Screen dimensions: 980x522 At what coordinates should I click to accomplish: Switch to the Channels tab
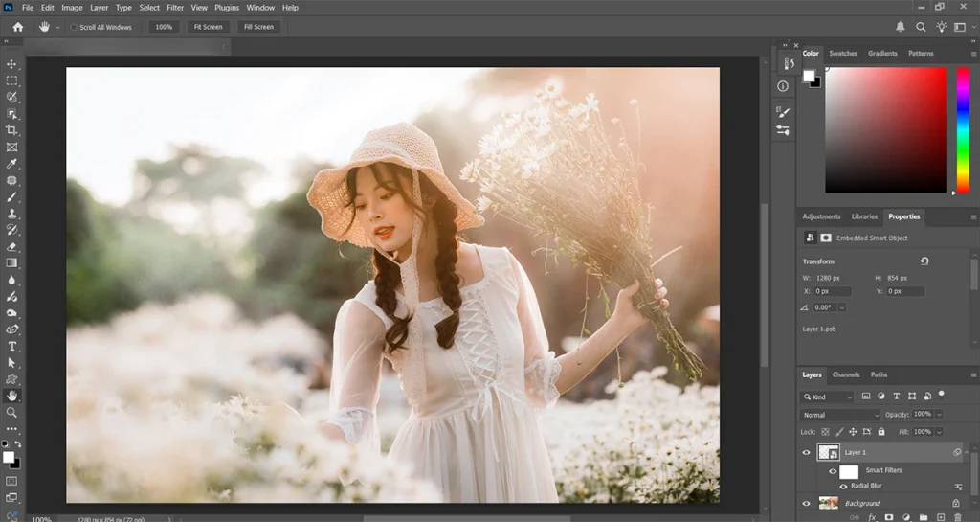[845, 374]
